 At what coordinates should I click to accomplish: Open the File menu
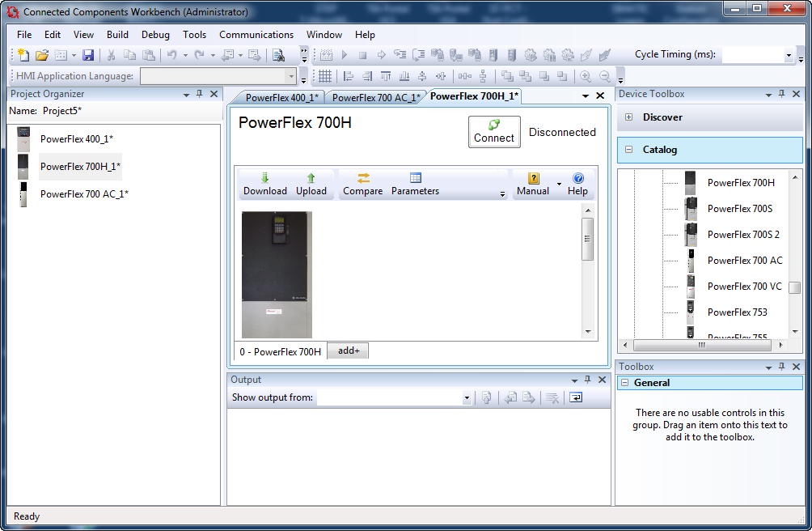click(24, 35)
